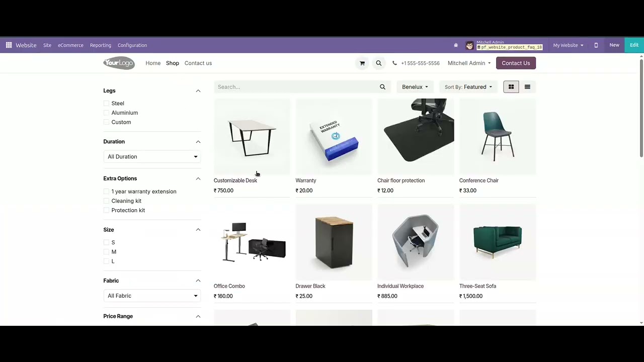Switch to list view layout

tap(527, 87)
